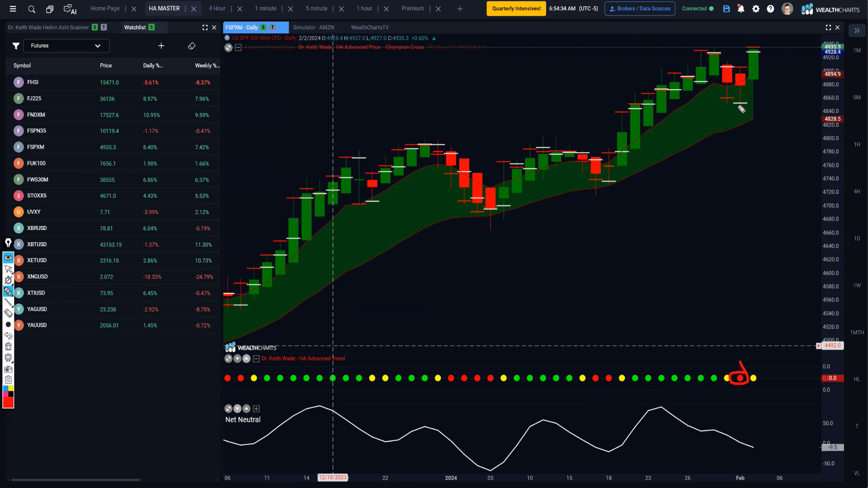The width and height of the screenshot is (868, 488).
Task: Switch chart to 5M timeframe
Action: coord(857,97)
